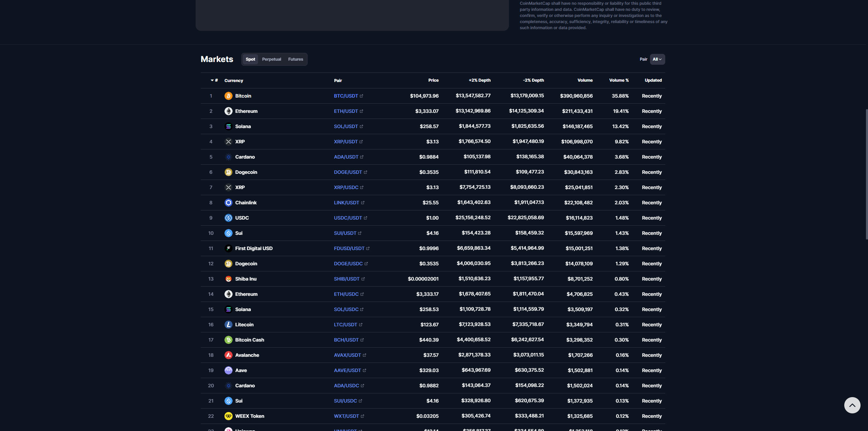Click the USDC coin icon in row 9

click(228, 218)
